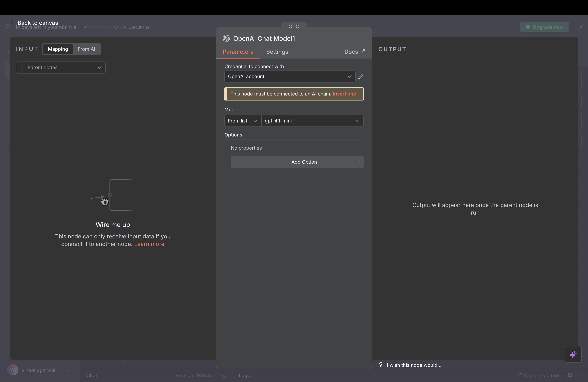Click the lightbulb icon beside the feedback prompt
This screenshot has width=588, height=382.
coord(381,365)
